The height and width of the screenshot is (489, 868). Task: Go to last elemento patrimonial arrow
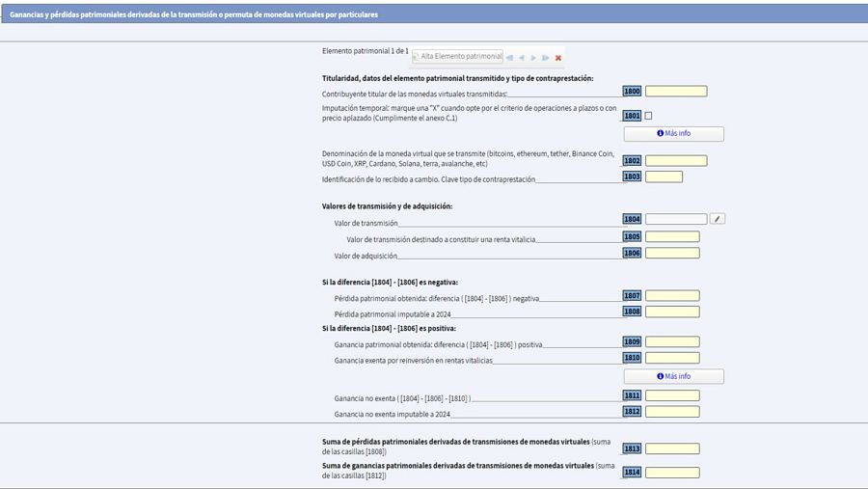pos(546,58)
